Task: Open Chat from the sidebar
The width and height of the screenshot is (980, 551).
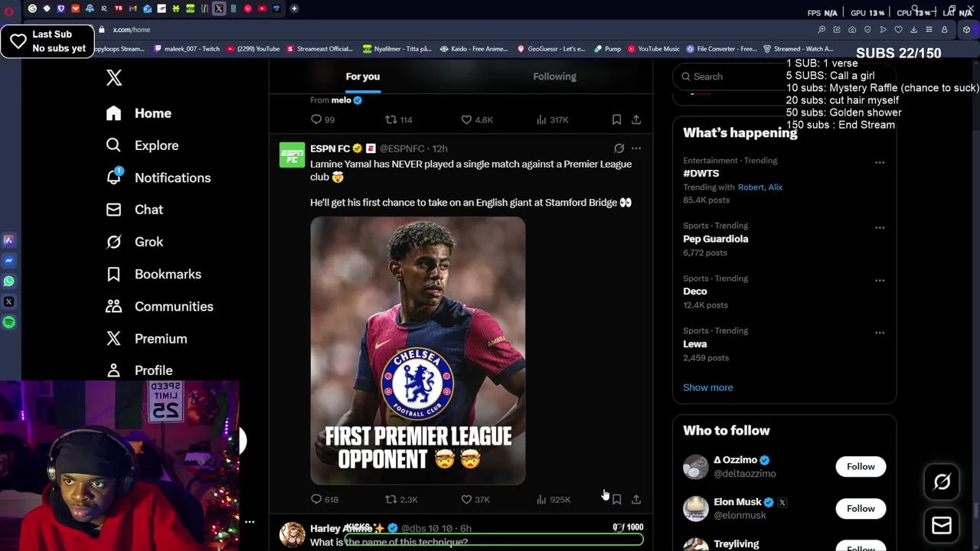Action: click(135, 210)
